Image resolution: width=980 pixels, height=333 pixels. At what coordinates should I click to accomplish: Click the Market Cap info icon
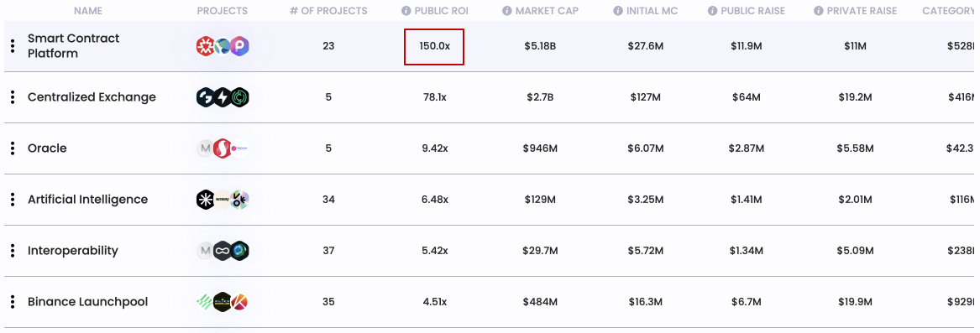[x=507, y=11]
